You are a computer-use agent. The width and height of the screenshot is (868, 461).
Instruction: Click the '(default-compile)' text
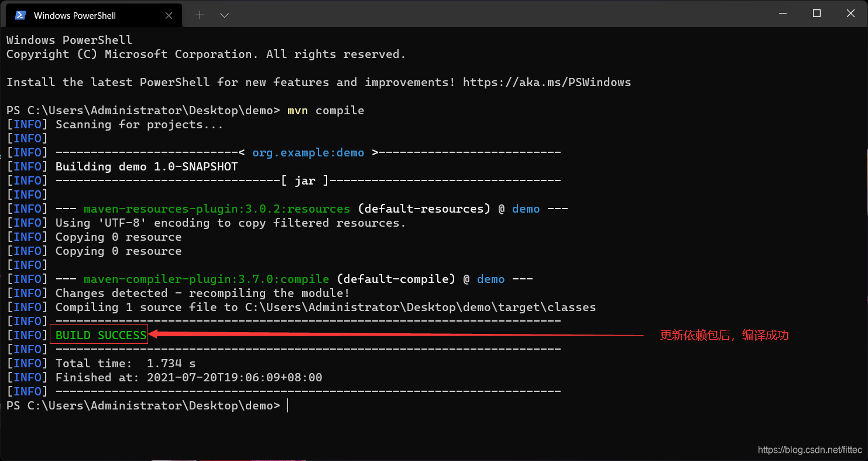(396, 279)
